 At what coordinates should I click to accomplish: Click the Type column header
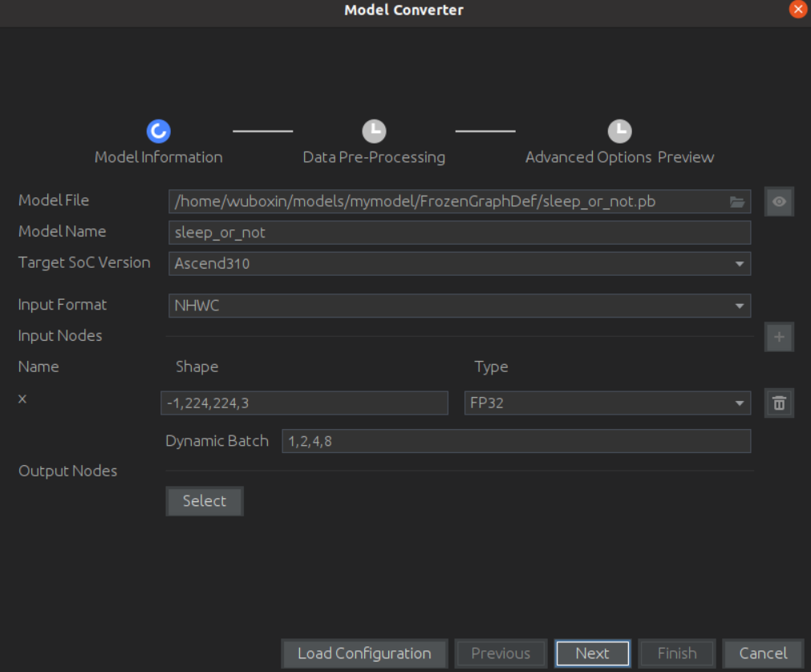click(x=492, y=366)
